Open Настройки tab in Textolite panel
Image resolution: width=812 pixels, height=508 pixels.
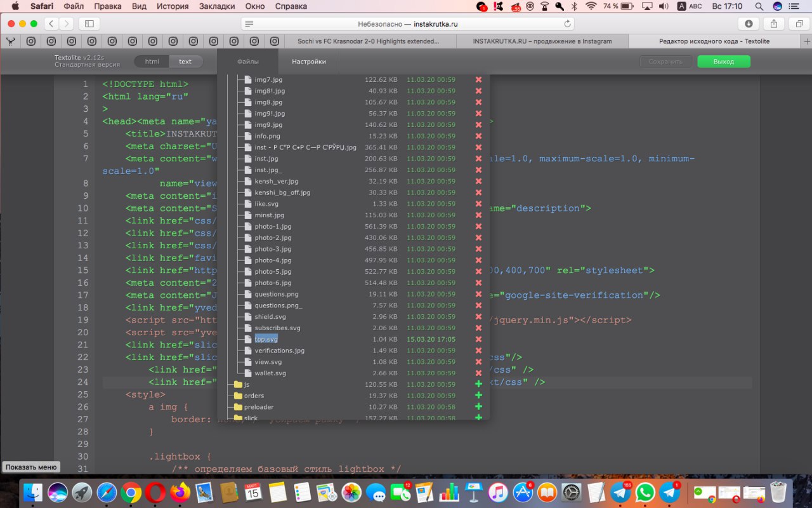309,62
